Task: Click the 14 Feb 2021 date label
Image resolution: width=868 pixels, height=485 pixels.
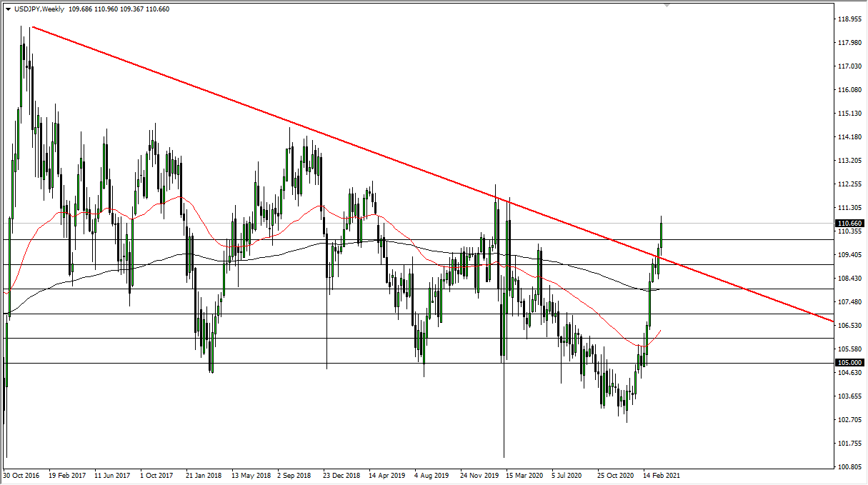Action: coord(661,474)
